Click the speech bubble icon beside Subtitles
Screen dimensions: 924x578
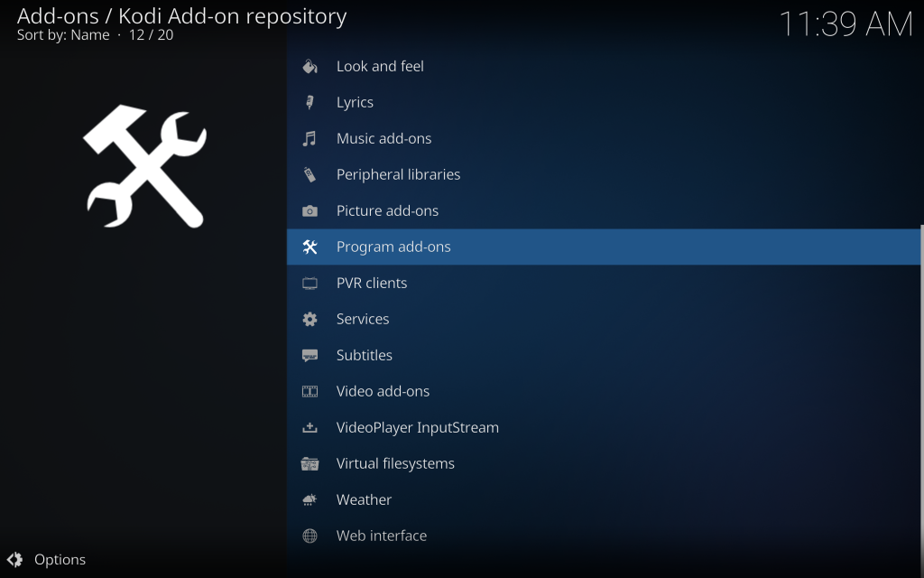pyautogui.click(x=310, y=355)
